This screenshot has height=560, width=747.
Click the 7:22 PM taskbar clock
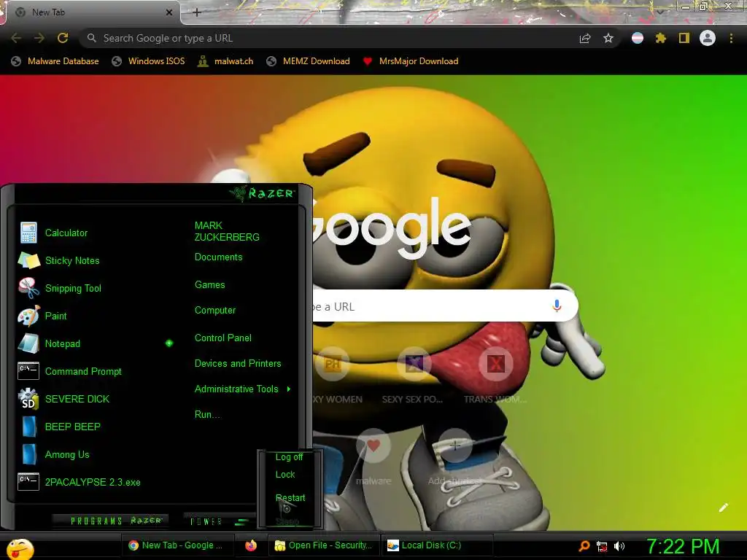(x=683, y=547)
